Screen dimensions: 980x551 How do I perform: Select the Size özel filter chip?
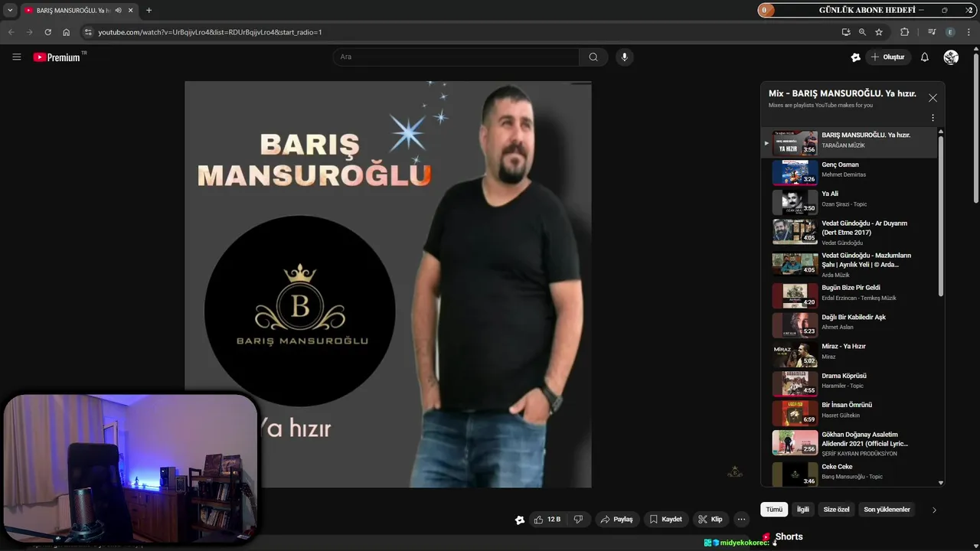pos(836,510)
